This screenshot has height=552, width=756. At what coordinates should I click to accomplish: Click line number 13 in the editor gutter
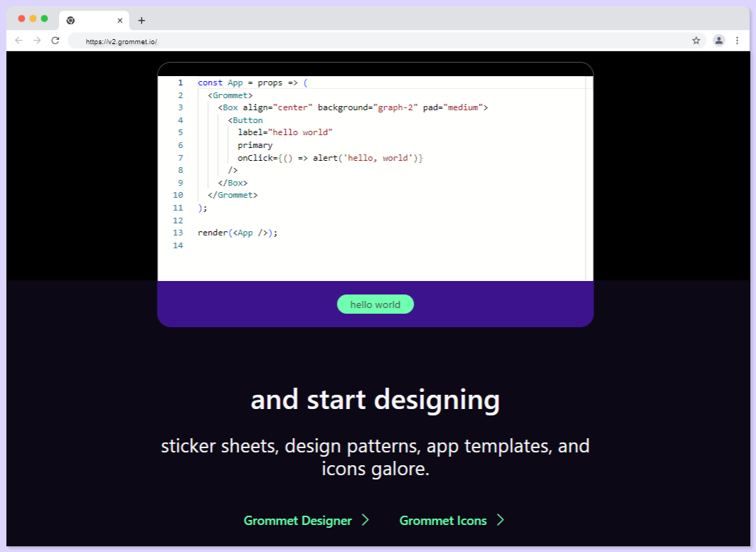[x=178, y=233]
